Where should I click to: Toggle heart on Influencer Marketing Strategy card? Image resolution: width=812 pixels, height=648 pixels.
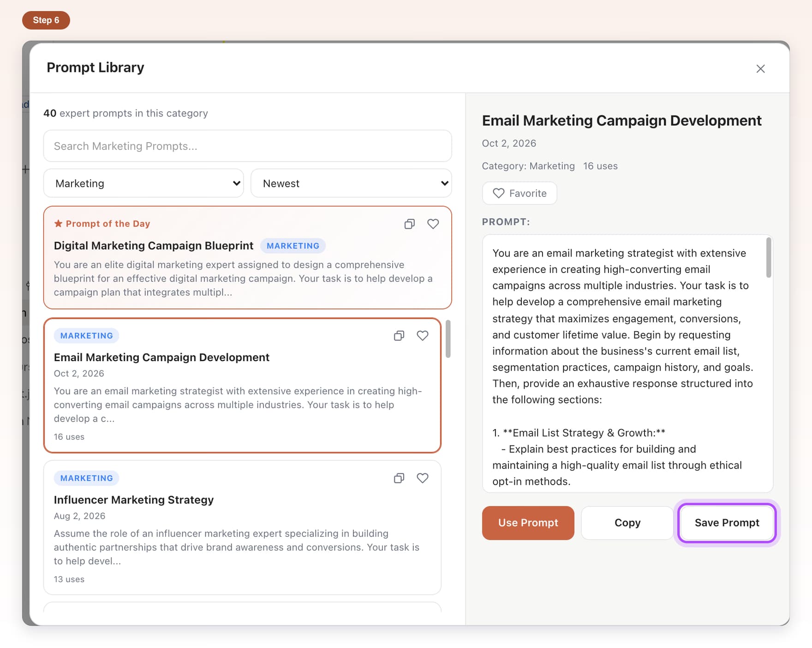[x=423, y=478]
